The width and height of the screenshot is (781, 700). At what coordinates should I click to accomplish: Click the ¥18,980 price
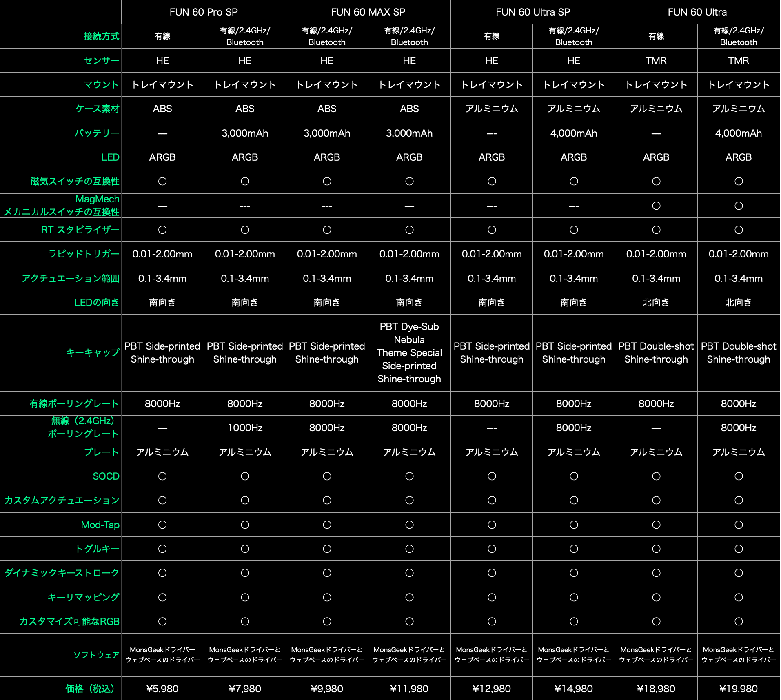[x=656, y=689]
